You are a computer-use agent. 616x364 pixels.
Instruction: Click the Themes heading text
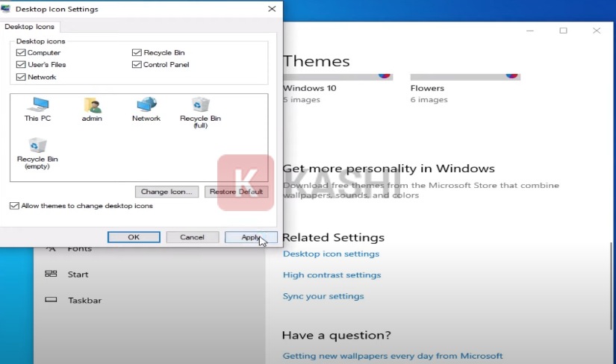click(x=317, y=61)
